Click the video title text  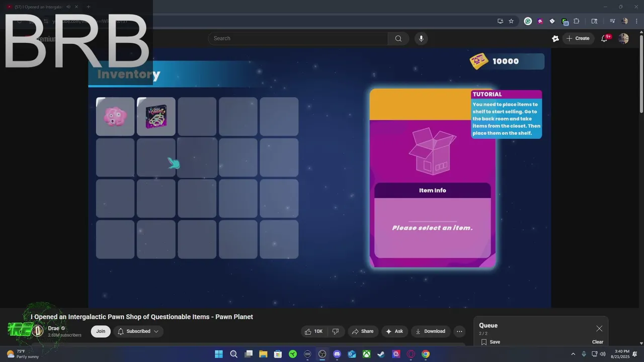(x=142, y=317)
